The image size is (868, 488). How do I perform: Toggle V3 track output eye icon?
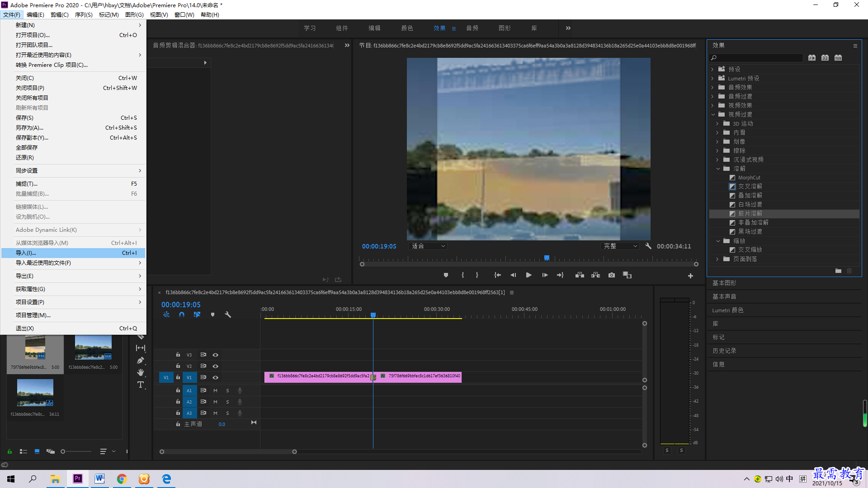pyautogui.click(x=216, y=355)
